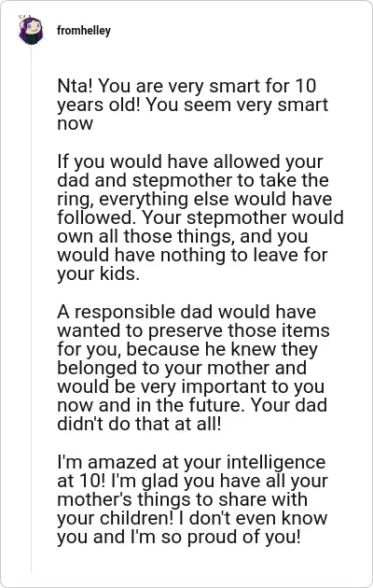The height and width of the screenshot is (588, 373).
Task: Click the sentence "didn't do that at all!"
Action: [x=139, y=424]
